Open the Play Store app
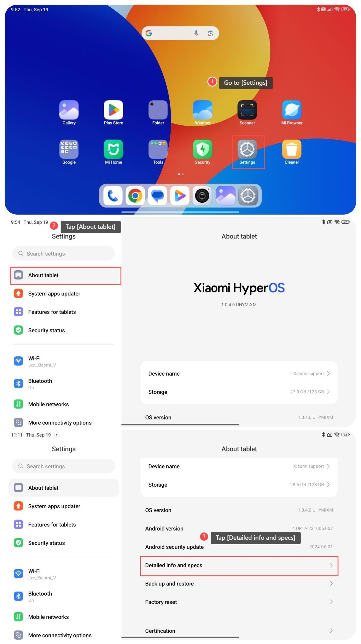This screenshot has height=644, width=361. click(x=113, y=110)
